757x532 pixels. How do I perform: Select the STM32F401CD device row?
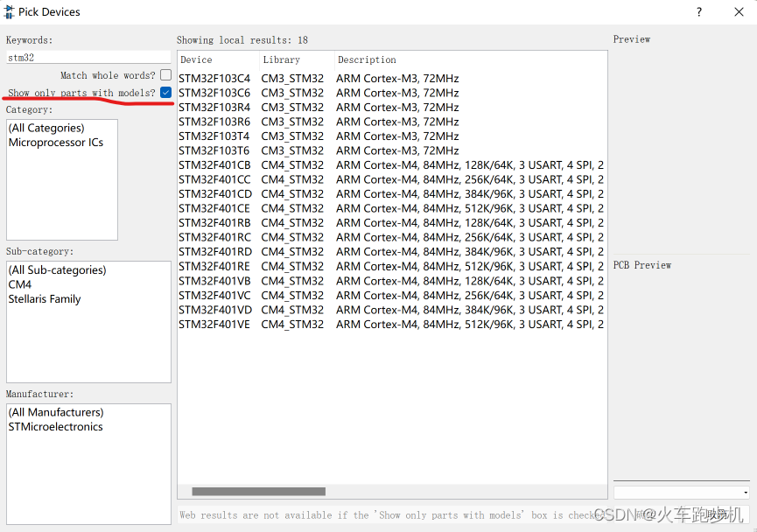click(x=391, y=194)
